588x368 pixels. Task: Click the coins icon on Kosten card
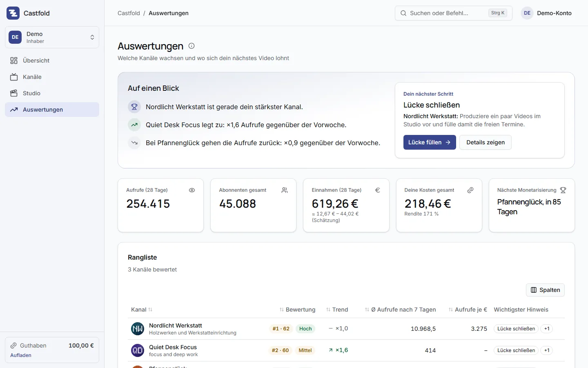point(470,190)
